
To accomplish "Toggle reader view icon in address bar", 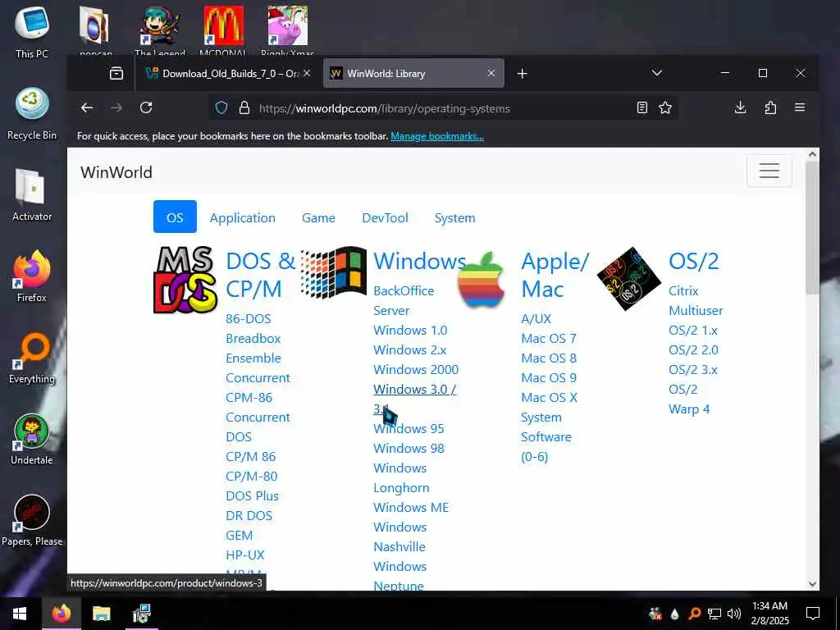I will click(x=641, y=107).
